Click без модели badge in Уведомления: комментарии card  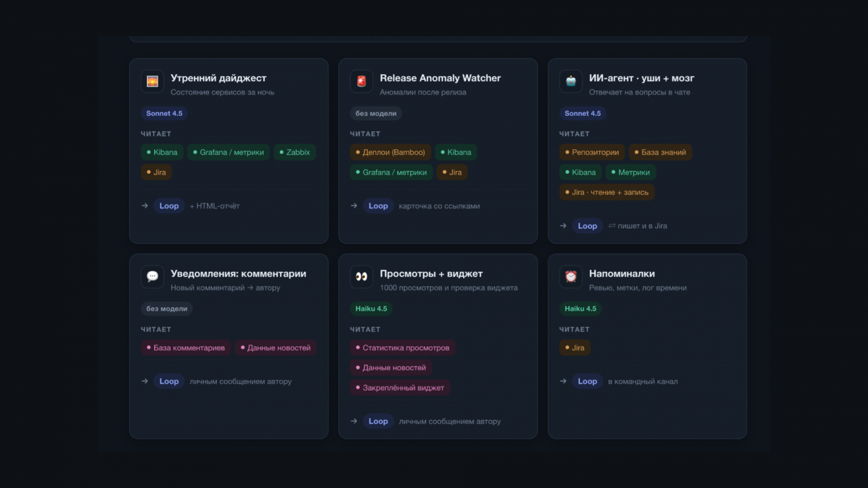(x=167, y=309)
